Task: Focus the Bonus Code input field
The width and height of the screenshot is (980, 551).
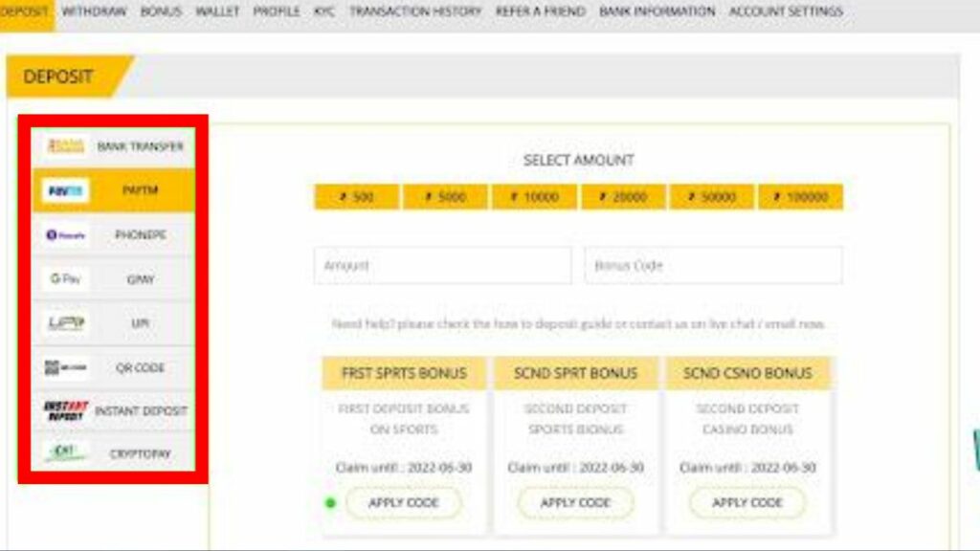Action: pos(714,266)
